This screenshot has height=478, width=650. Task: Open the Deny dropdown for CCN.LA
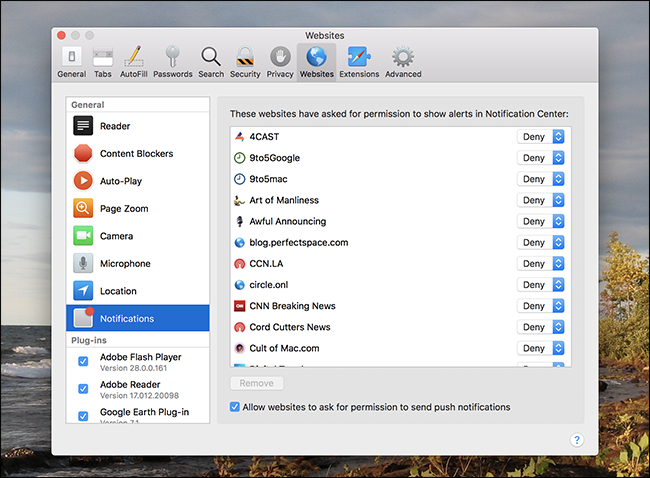(x=541, y=263)
